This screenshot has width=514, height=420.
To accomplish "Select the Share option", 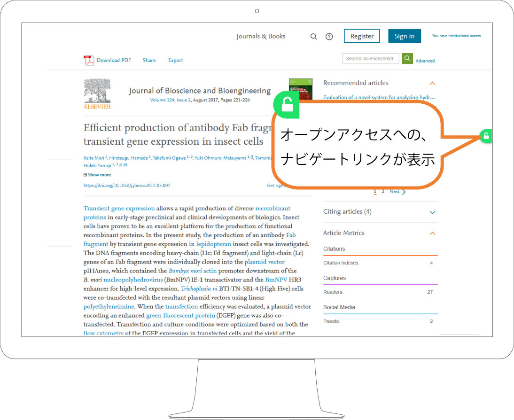I will (x=149, y=60).
